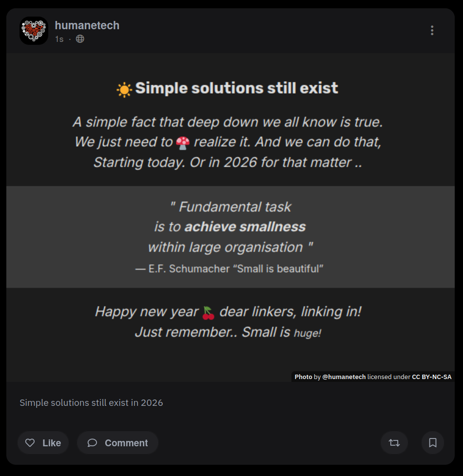The image size is (463, 476).
Task: Click the caption mentioning 2026 below image
Action: [91, 403]
